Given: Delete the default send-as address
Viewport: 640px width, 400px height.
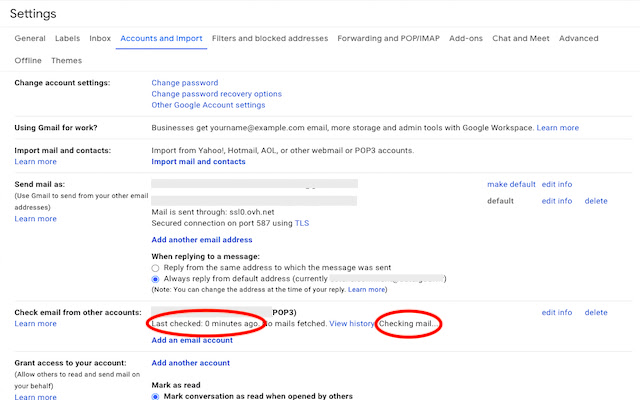Looking at the screenshot, I should 596,201.
